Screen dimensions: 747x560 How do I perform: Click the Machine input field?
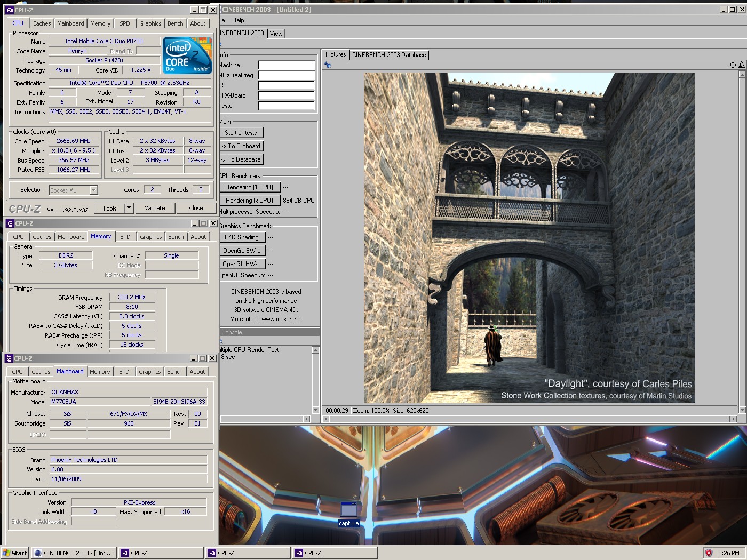tap(287, 65)
